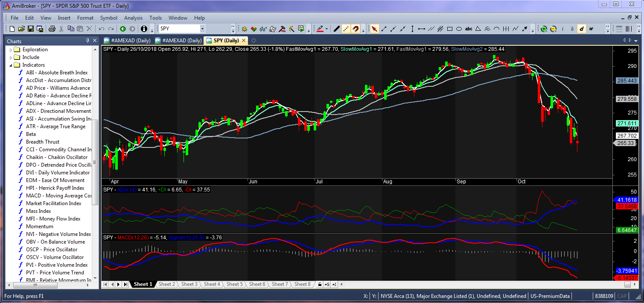Screen dimensions: 644x303
Task: Expand the Exploration folder in Charts tree
Action: 11,50
